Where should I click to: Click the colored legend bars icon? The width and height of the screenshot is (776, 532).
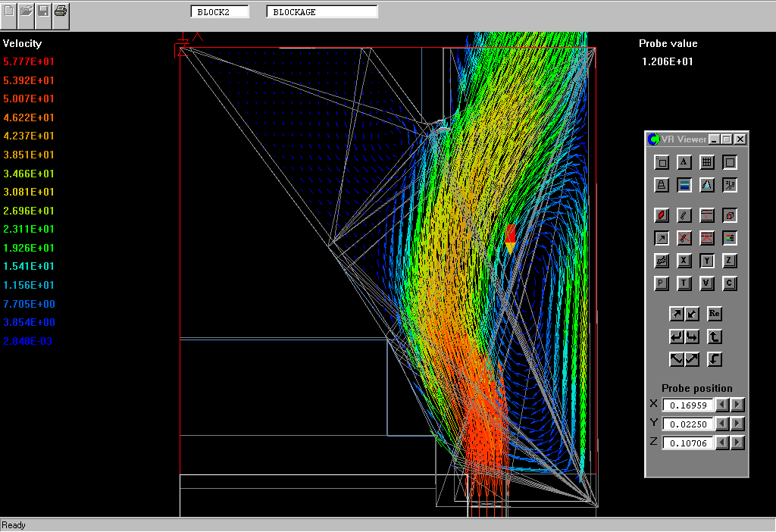tap(729, 238)
